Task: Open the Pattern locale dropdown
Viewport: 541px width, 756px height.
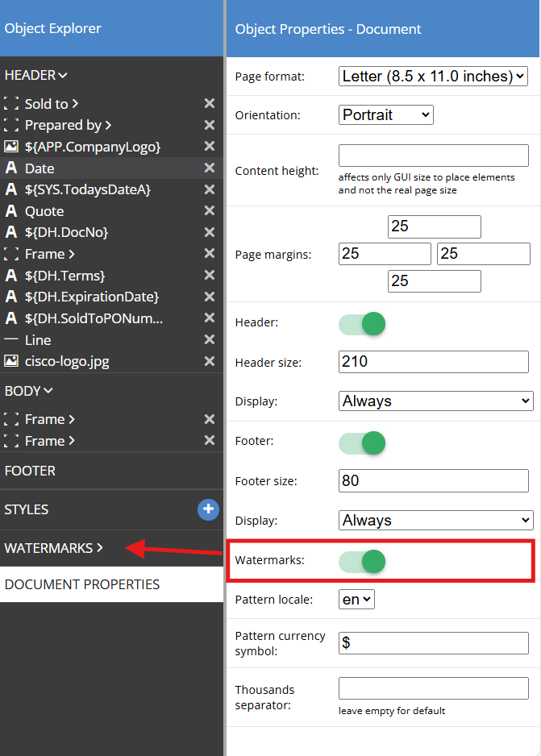Action: coord(356,600)
